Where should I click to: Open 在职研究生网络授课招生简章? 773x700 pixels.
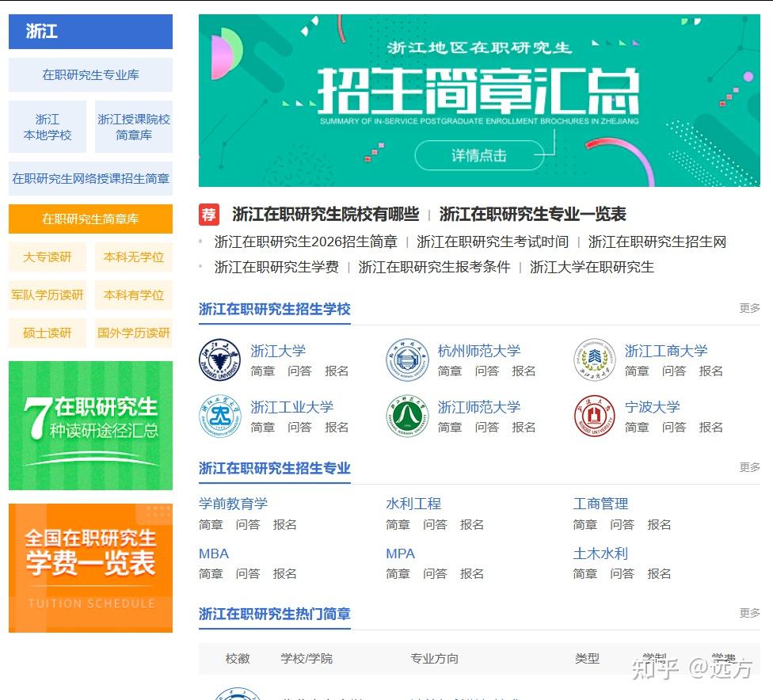click(x=91, y=178)
